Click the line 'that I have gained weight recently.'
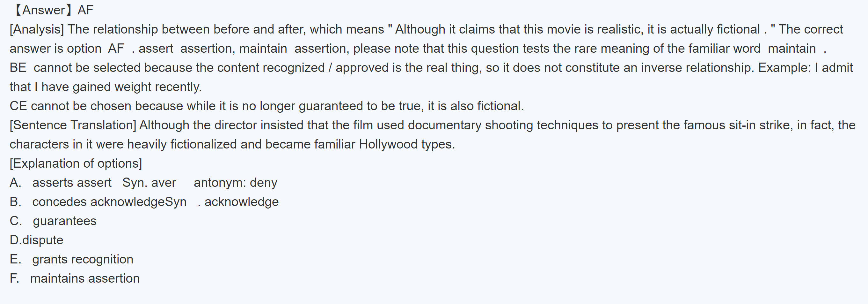Screen dimensions: 868x304 (x=106, y=87)
